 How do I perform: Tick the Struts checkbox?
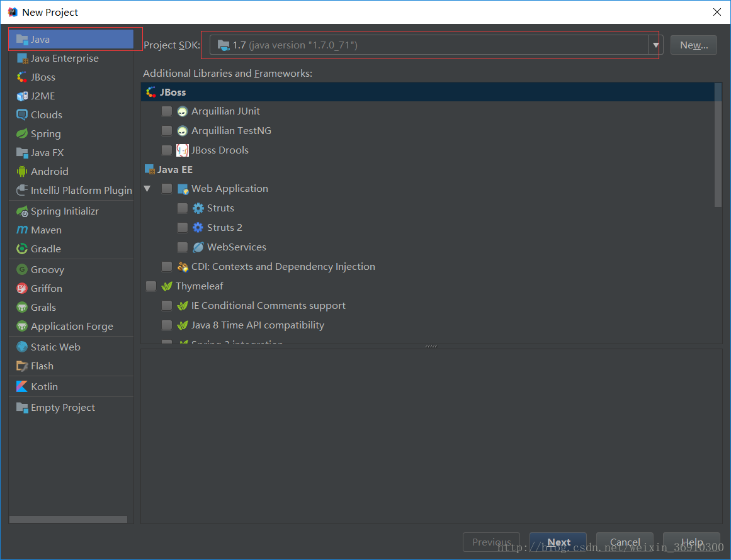pos(183,208)
